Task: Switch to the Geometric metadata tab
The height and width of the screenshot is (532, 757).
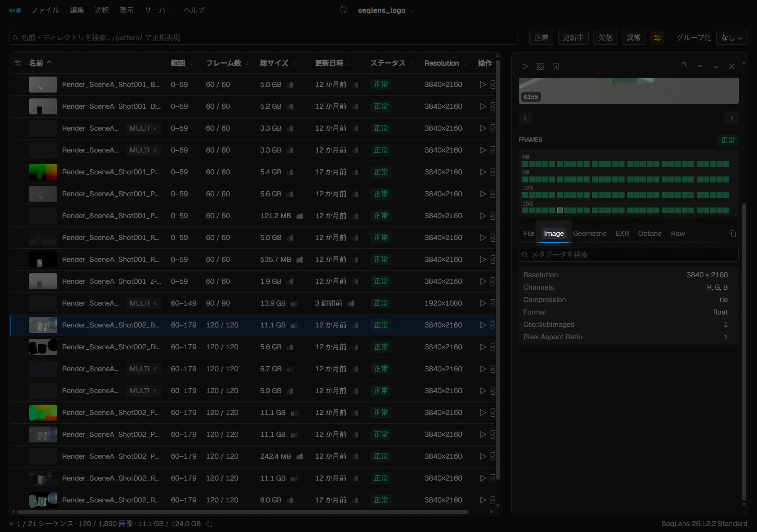Action: coord(590,233)
